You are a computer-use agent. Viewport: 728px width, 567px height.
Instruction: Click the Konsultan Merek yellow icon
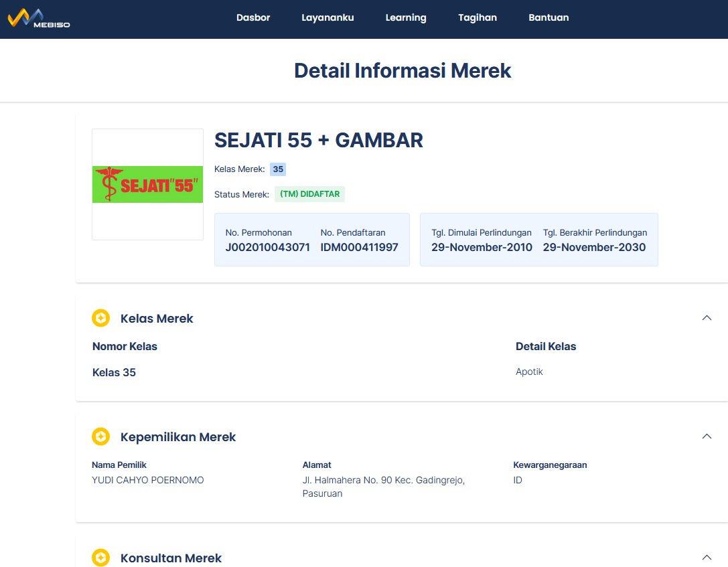(x=100, y=558)
